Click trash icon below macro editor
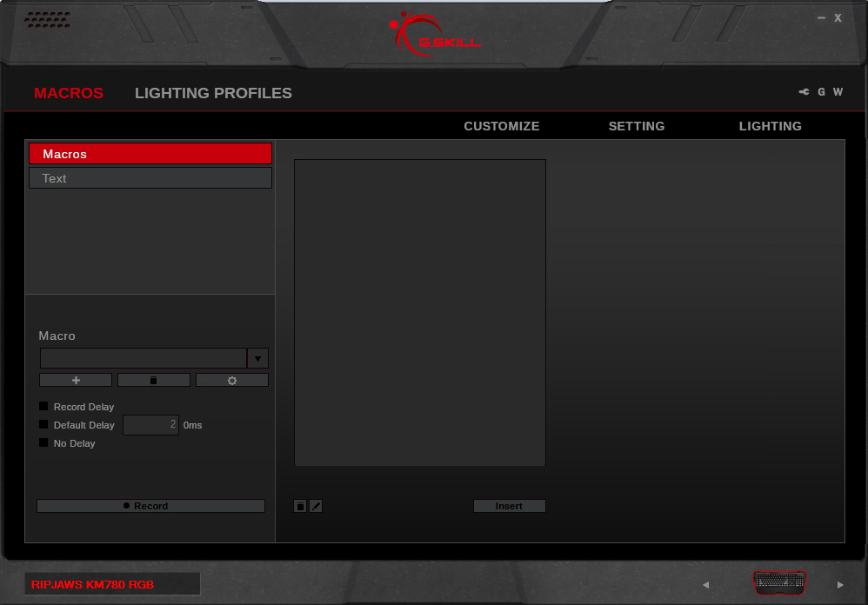This screenshot has height=605, width=868. (x=300, y=506)
